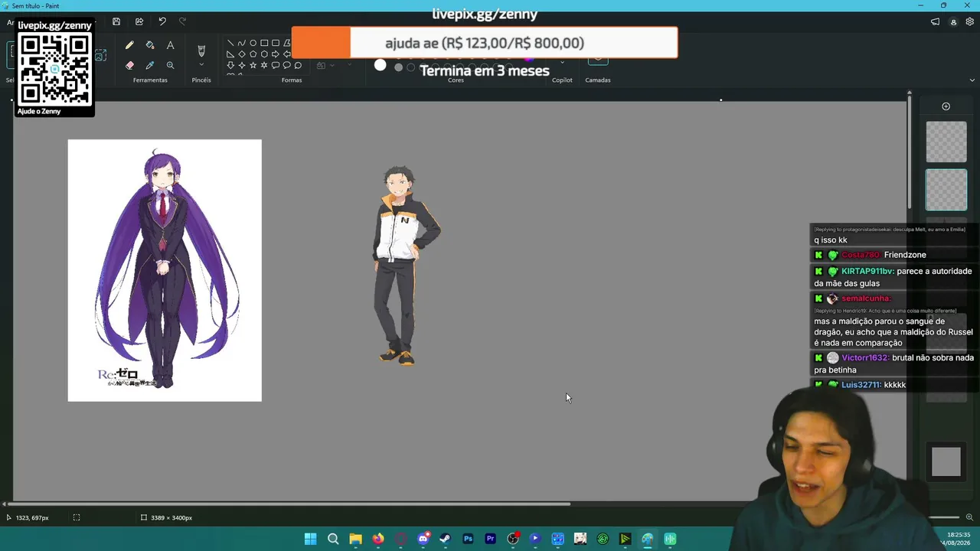
Task: Select the Magnifier zoom tool
Action: (x=170, y=66)
